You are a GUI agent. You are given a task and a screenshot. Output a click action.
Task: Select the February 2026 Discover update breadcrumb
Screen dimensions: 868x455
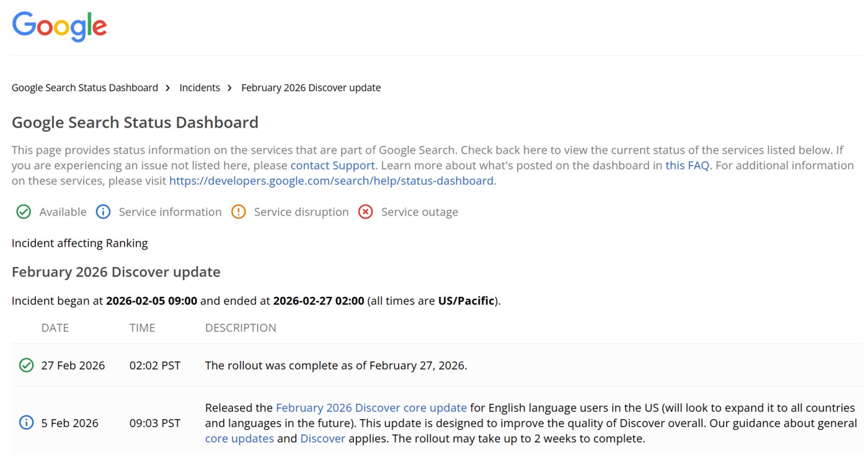point(311,87)
